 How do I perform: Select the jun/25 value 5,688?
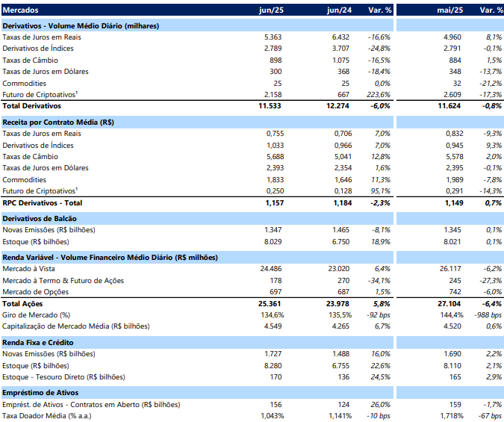[x=275, y=157]
